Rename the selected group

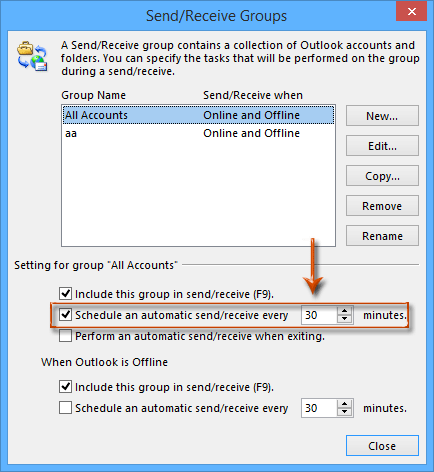[x=382, y=236]
